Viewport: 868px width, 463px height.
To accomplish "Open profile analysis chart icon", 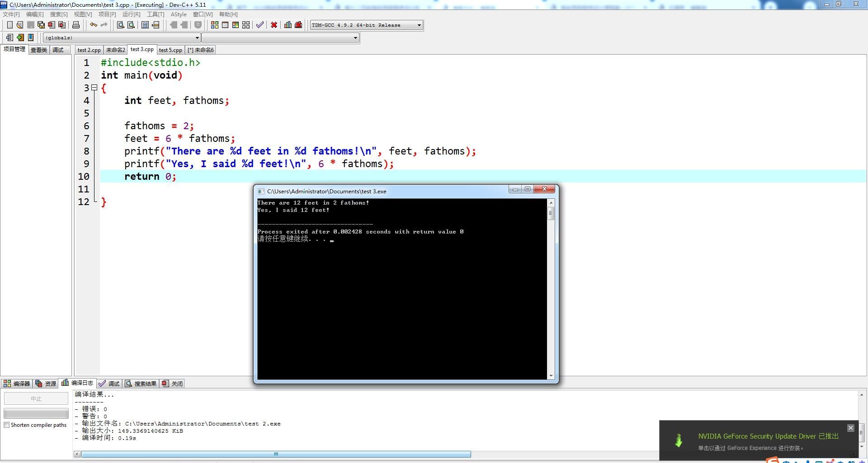I will click(288, 25).
